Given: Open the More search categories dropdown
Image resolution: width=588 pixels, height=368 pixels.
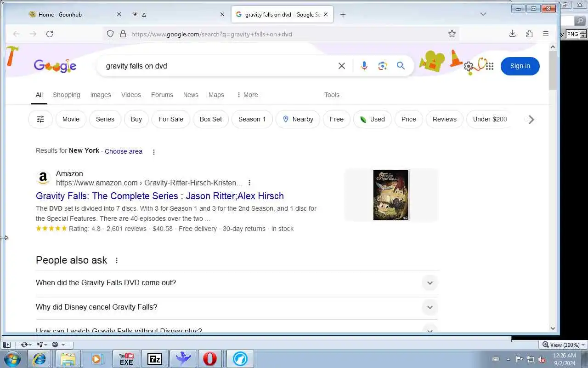Looking at the screenshot, I should click(247, 95).
